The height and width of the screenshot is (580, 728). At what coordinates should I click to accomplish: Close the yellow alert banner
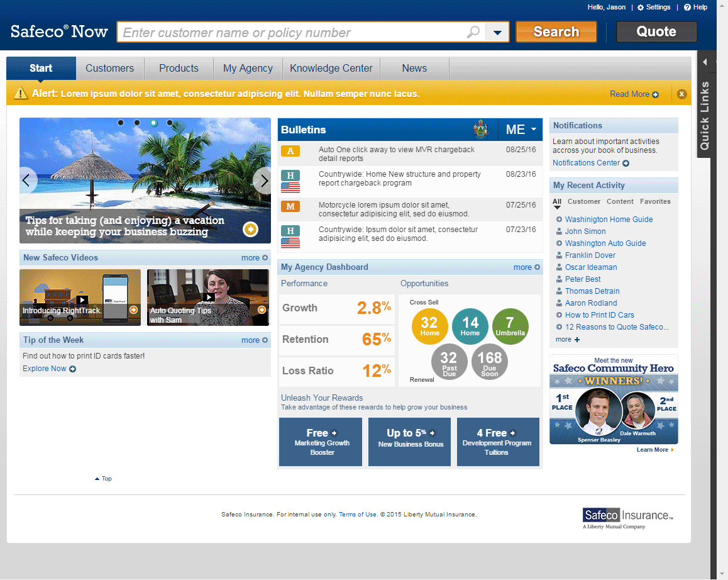click(681, 94)
